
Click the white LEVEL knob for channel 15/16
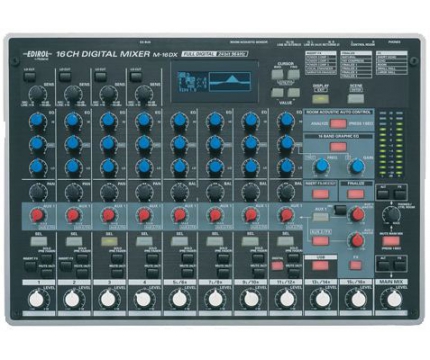(x=358, y=299)
